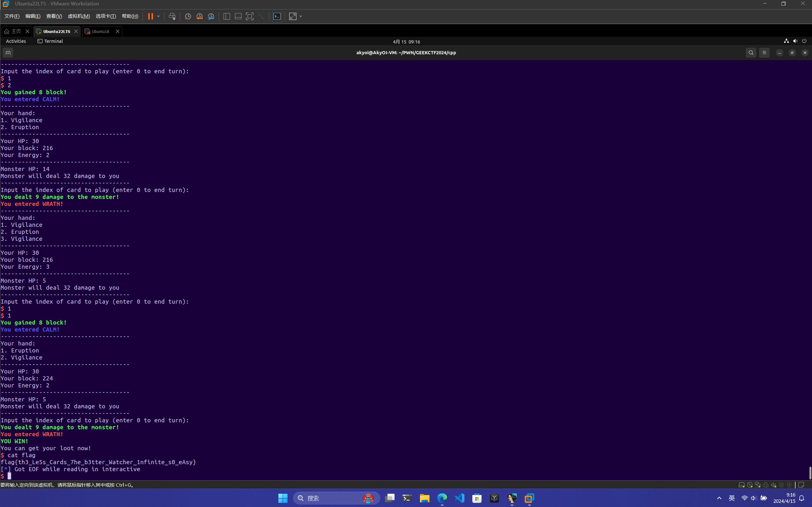Click the Bluetooth device status icon

coord(789,485)
